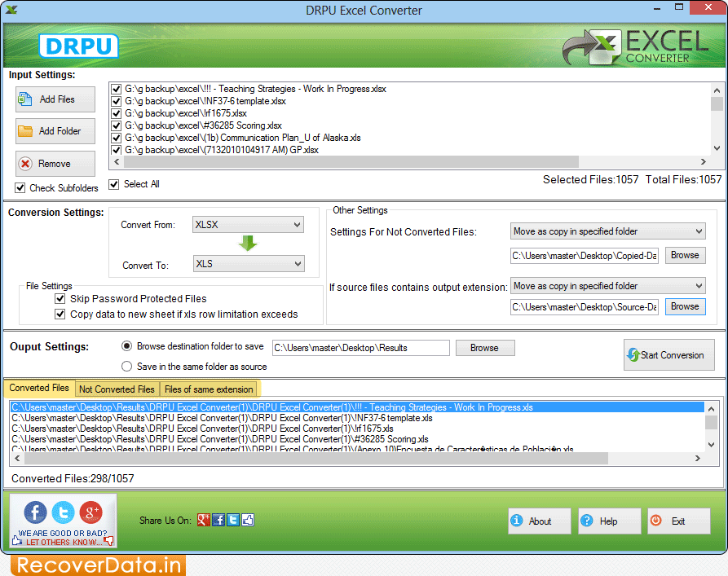Open About dialog
728x576 pixels.
540,521
